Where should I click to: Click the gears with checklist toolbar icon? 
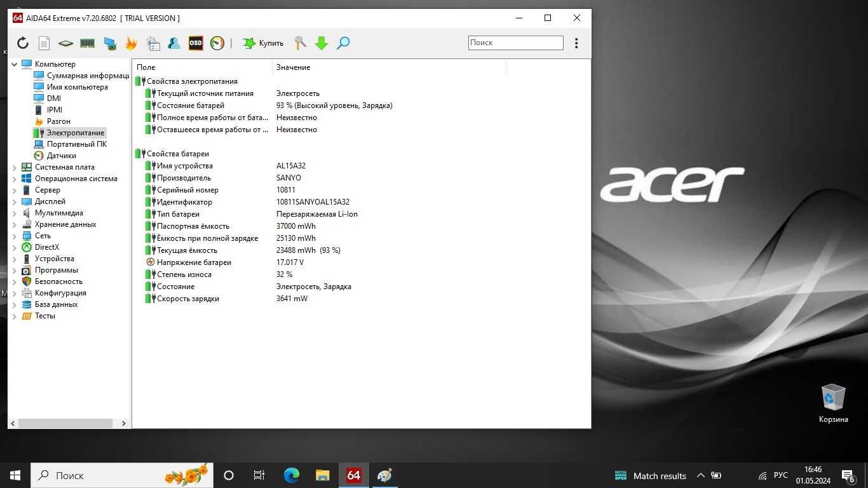click(x=153, y=43)
